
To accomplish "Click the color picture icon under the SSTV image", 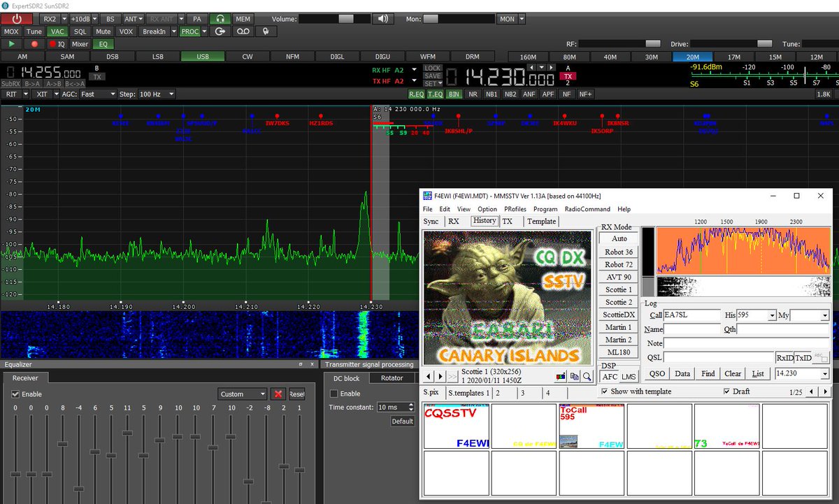I will (561, 376).
